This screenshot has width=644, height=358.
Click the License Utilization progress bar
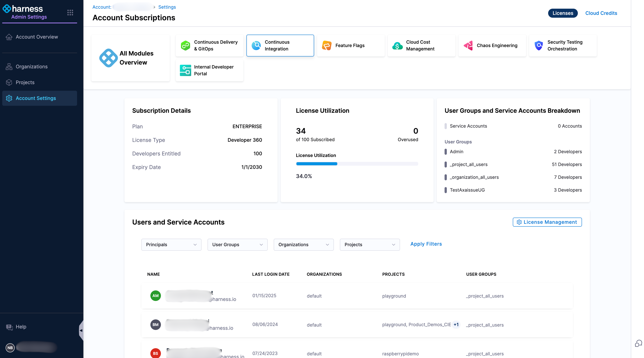[357, 164]
